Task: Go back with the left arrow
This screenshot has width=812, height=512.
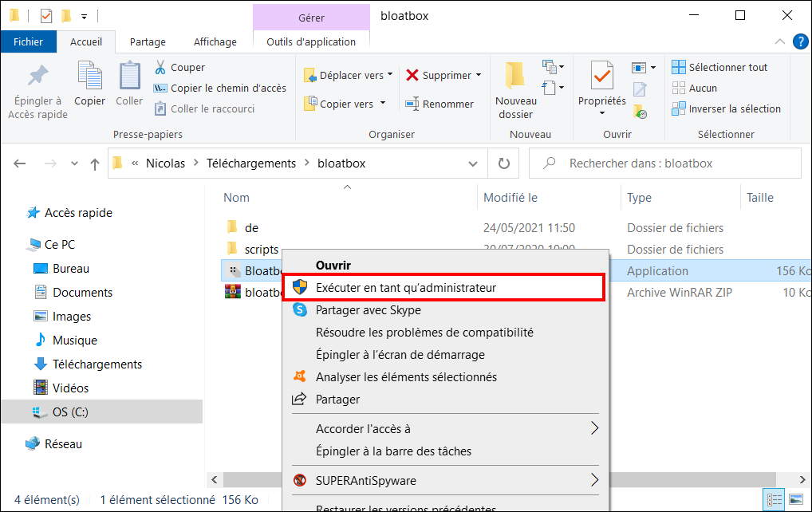Action: (x=20, y=163)
